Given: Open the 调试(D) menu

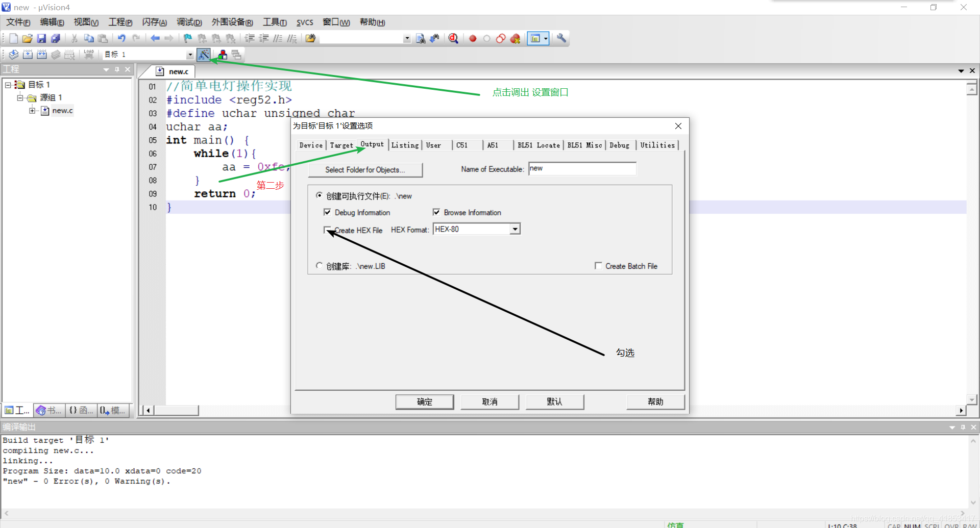Looking at the screenshot, I should point(189,22).
